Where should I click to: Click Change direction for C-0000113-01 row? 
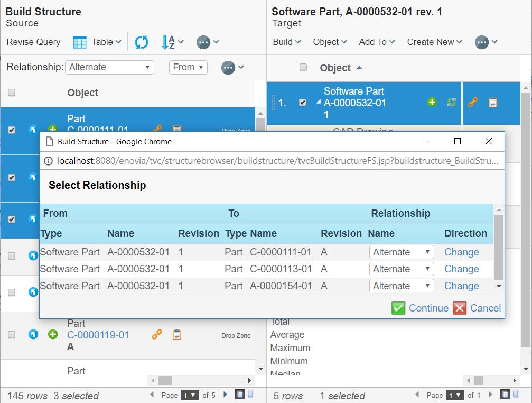click(x=461, y=269)
